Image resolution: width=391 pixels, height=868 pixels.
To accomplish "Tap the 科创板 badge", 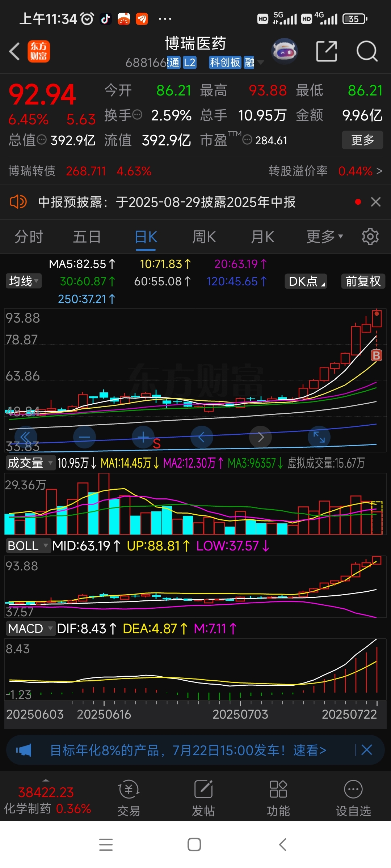I will coord(225,63).
